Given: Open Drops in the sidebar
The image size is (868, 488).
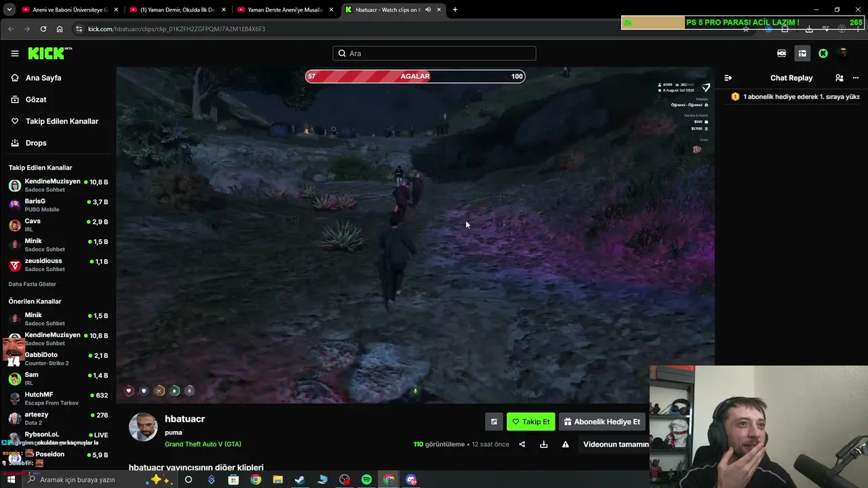Looking at the screenshot, I should coord(36,143).
